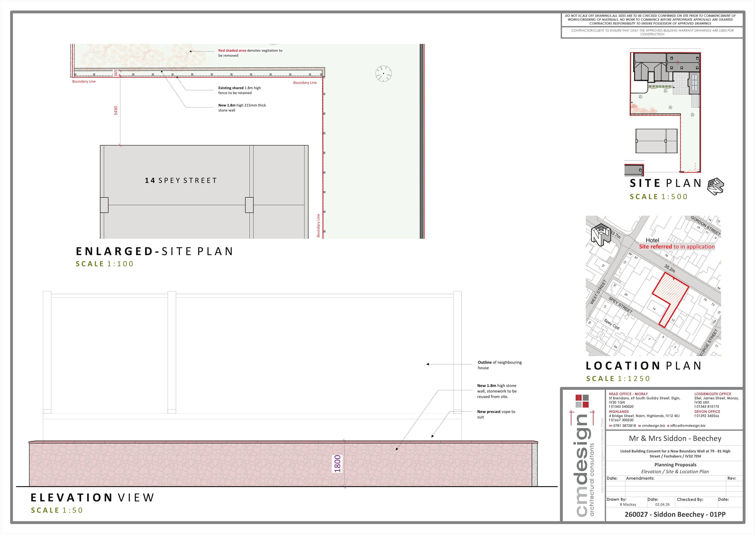This screenshot has height=535, width=756.
Task: Click the "Outline of neighbouring house" note
Action: coord(499,365)
